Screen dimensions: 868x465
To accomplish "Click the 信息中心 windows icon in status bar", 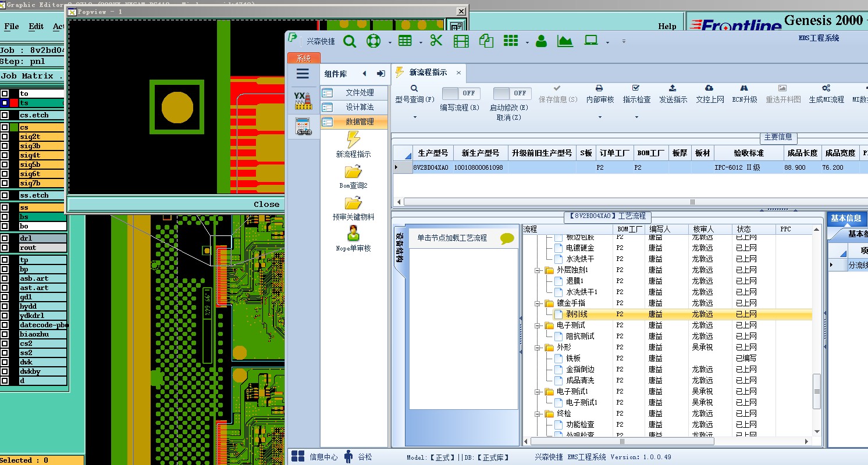I will coord(298,456).
